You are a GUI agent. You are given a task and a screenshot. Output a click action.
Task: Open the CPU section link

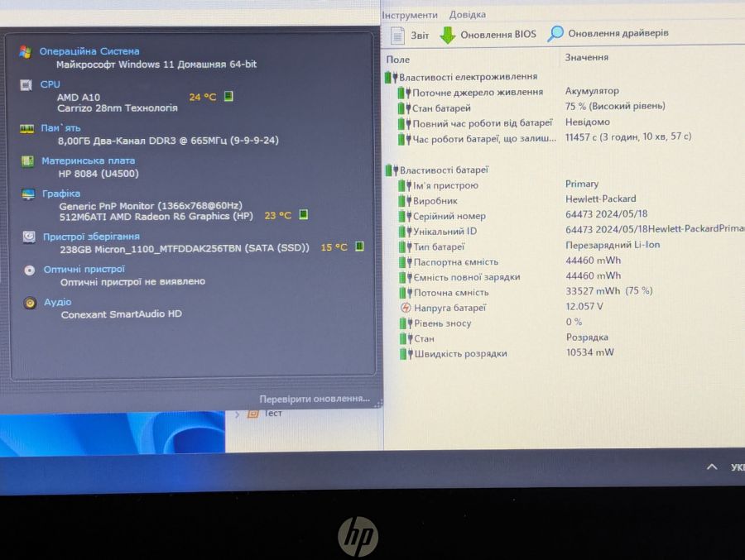(x=50, y=84)
